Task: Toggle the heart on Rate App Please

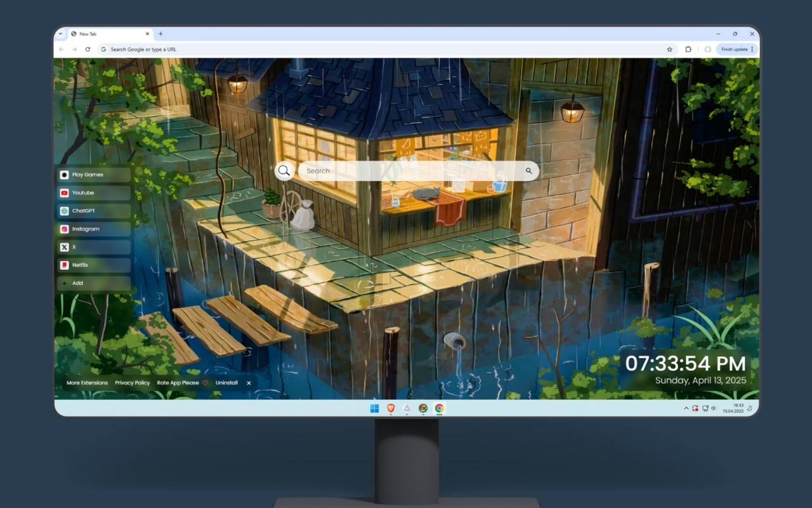Action: (205, 383)
